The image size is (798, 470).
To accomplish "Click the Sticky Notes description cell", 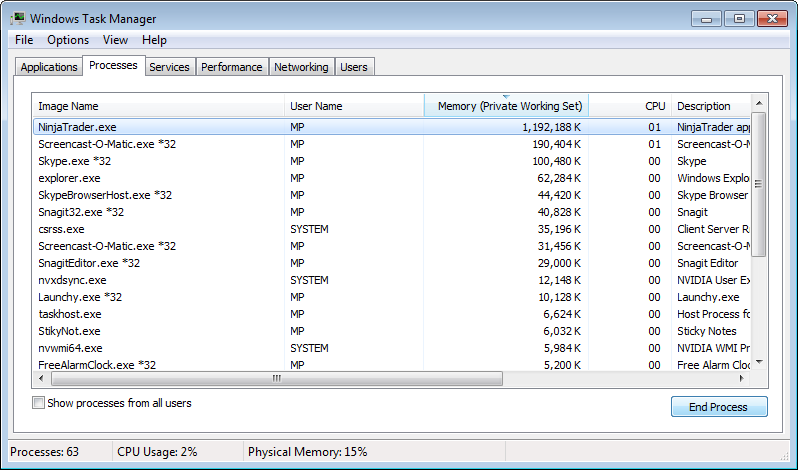I will 706,331.
